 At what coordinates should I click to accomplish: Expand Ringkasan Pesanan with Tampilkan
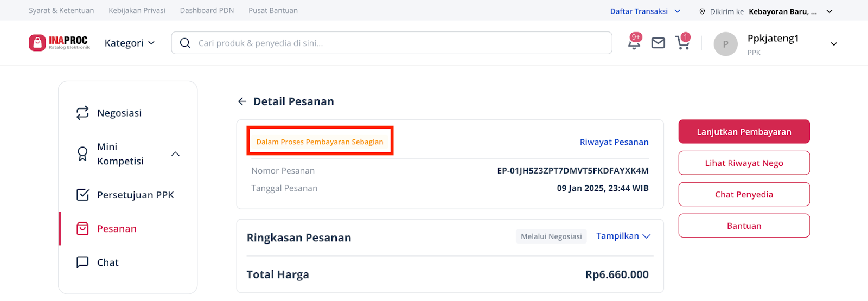coord(623,236)
